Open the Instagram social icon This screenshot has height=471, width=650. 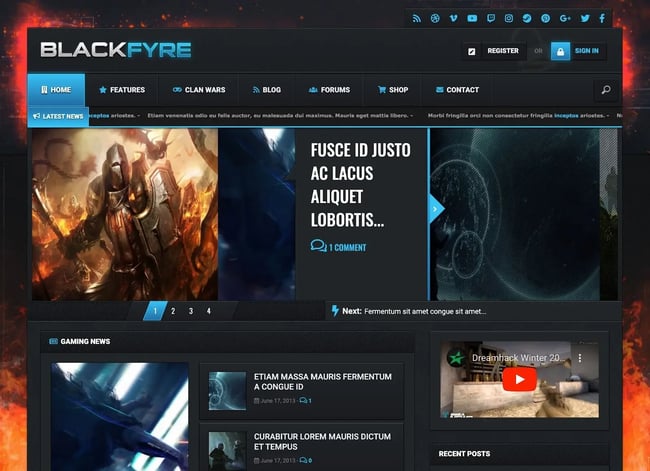pos(509,18)
